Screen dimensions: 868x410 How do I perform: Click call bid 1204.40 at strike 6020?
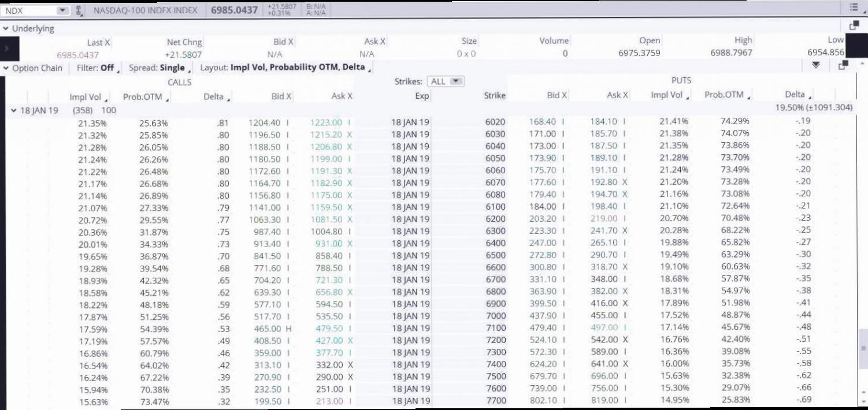coord(264,122)
